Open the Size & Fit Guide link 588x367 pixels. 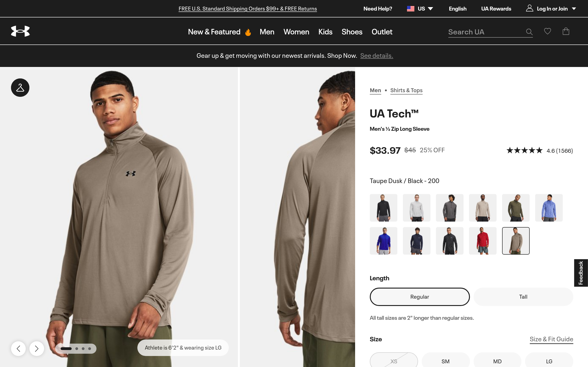(x=551, y=339)
